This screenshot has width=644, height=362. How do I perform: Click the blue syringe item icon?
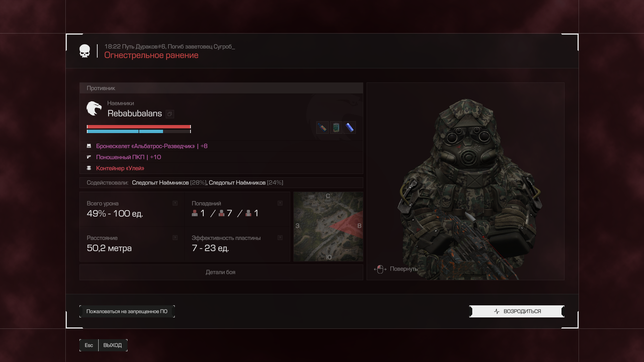[350, 127]
